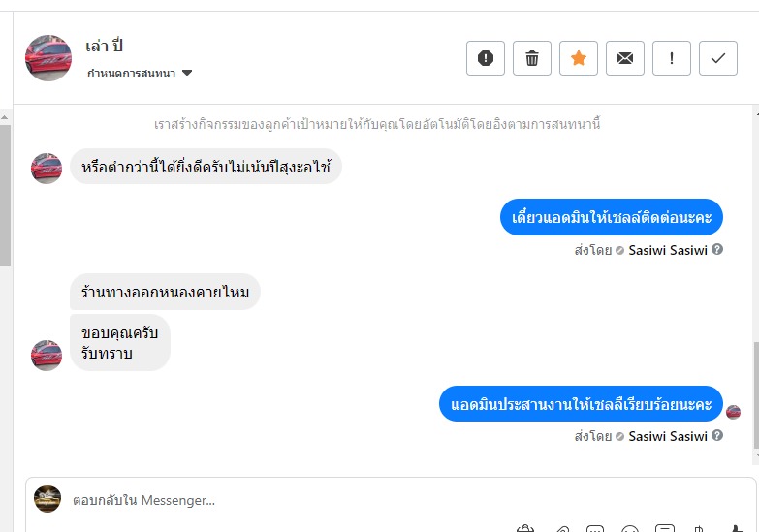The width and height of the screenshot is (759, 532).
Task: Click the spam report octagon icon
Action: point(486,58)
